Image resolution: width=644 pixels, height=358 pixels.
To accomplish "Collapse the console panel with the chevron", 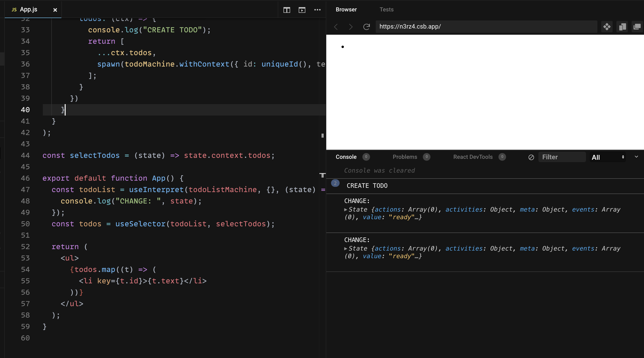I will tap(636, 157).
